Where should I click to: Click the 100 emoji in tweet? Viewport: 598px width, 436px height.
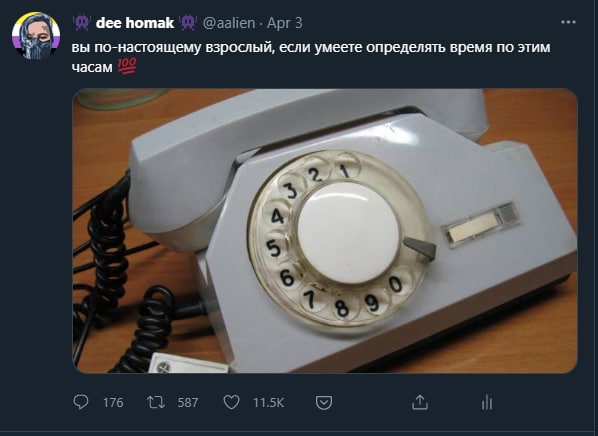[127, 66]
